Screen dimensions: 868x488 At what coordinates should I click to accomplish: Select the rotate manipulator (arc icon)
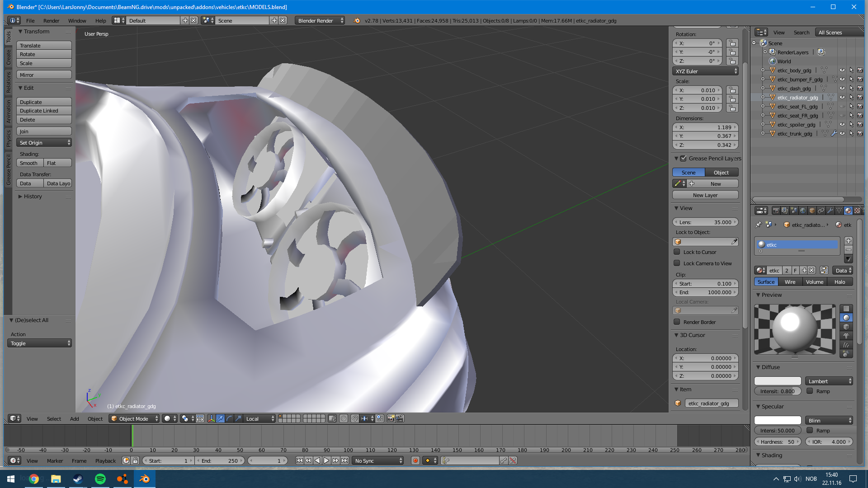[229, 419]
